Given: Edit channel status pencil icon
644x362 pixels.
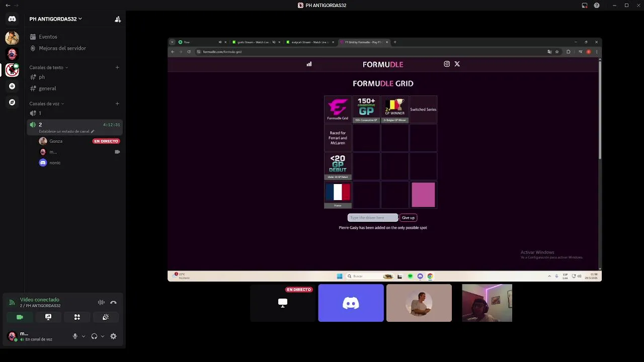Looking at the screenshot, I should pyautogui.click(x=92, y=131).
